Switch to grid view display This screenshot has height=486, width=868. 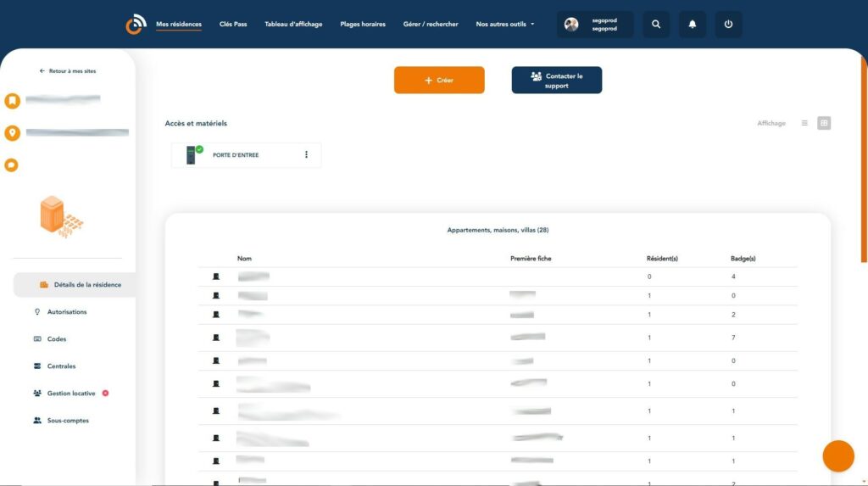[824, 123]
